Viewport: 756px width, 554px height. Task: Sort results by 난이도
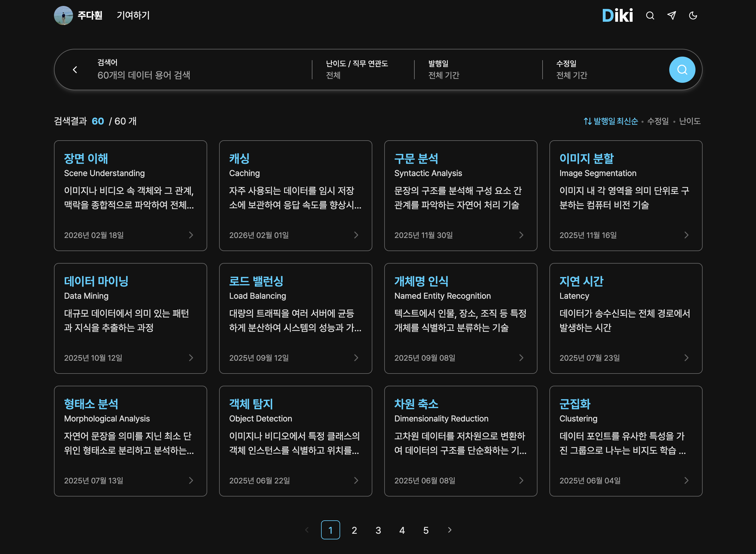point(690,121)
